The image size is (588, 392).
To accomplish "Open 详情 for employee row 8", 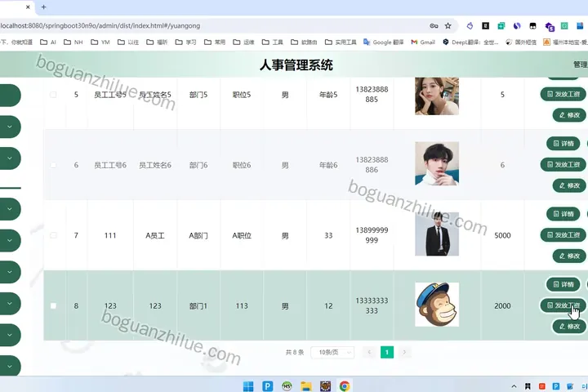I will point(563,284).
